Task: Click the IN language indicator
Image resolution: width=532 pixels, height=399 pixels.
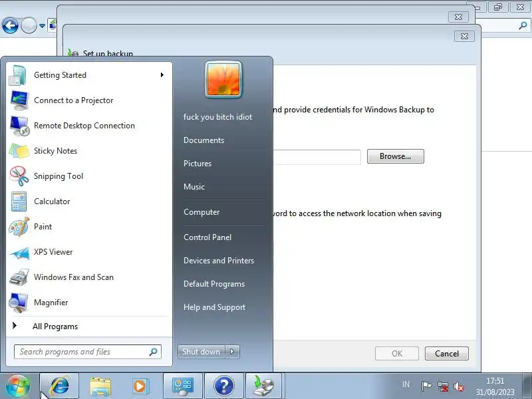Action: pos(406,384)
